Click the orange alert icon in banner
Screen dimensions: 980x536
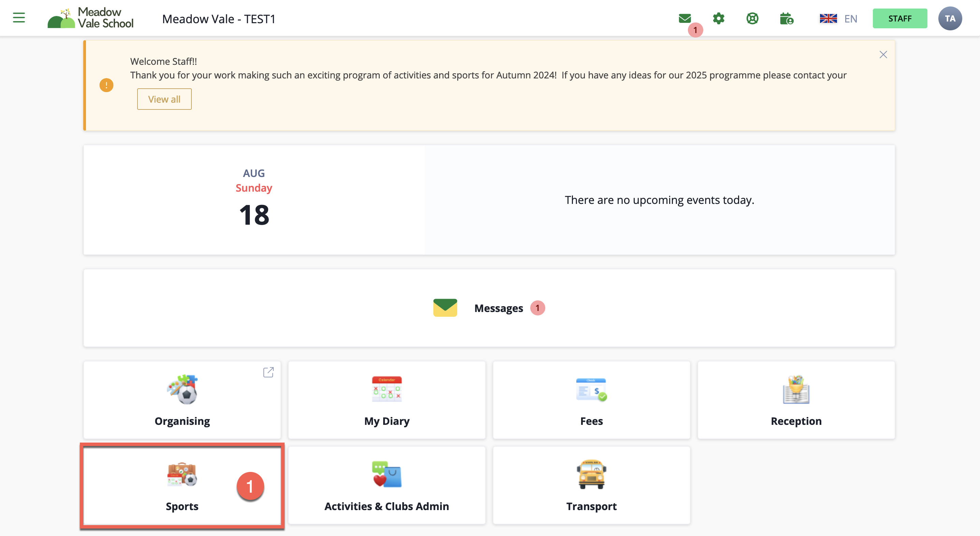click(x=106, y=85)
